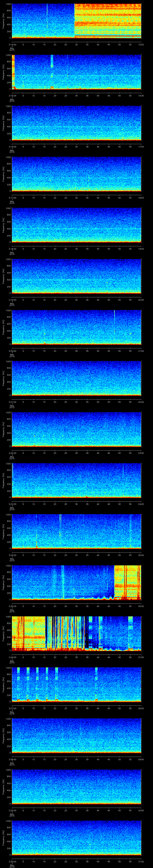153x868 pixels.
Task: Click the 3:16:00 start time label
Action: [12, 147]
